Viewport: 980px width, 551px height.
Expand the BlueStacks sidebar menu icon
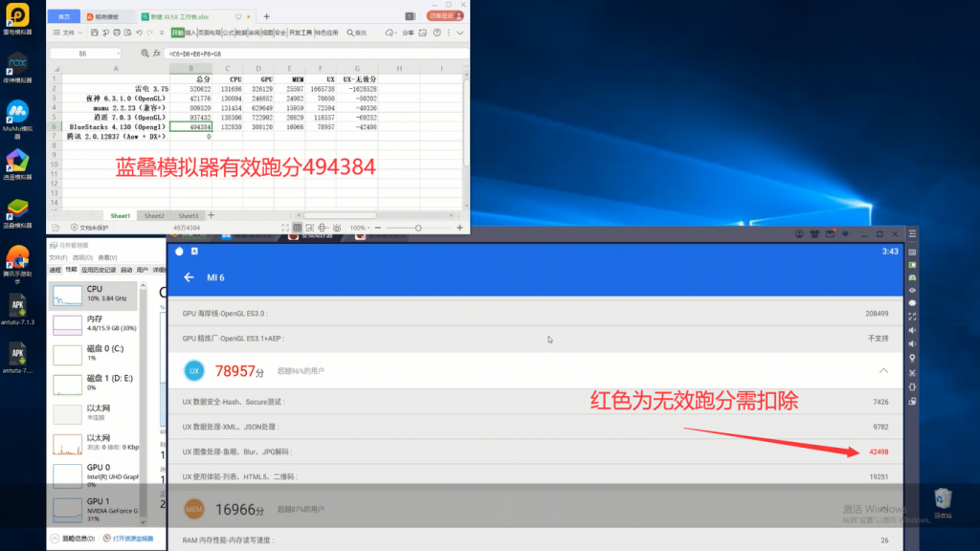pyautogui.click(x=912, y=233)
